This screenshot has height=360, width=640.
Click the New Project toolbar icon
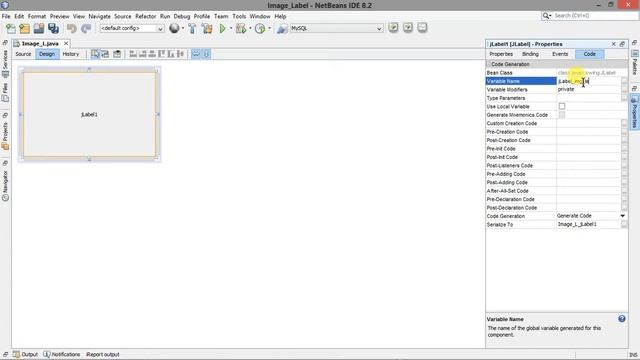(24, 28)
